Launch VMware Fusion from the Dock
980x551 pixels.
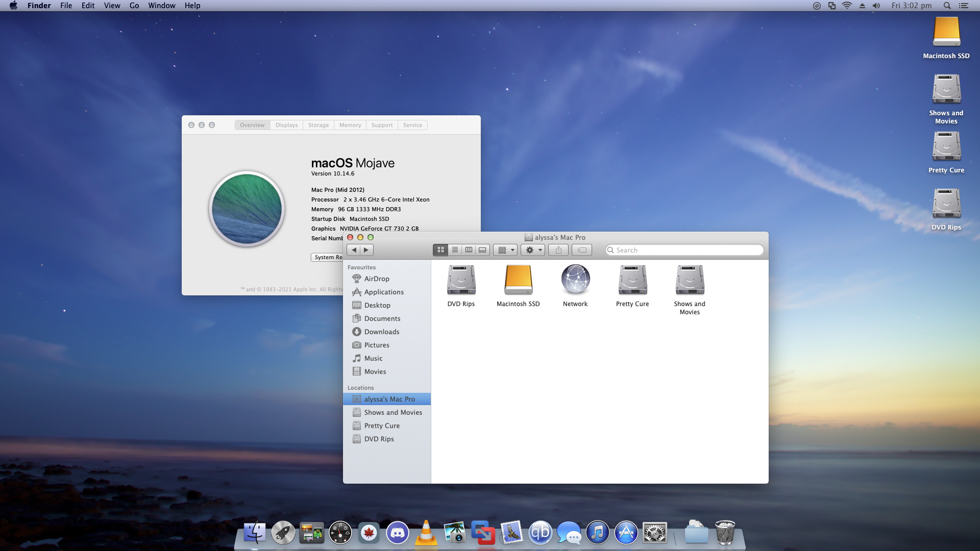coord(483,533)
